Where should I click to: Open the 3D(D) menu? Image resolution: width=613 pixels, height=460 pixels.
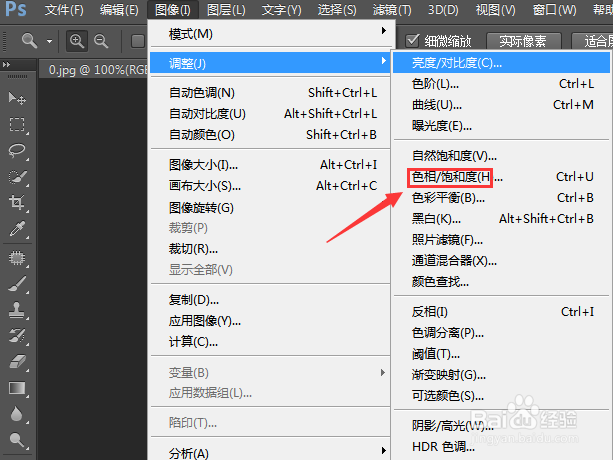click(x=443, y=10)
